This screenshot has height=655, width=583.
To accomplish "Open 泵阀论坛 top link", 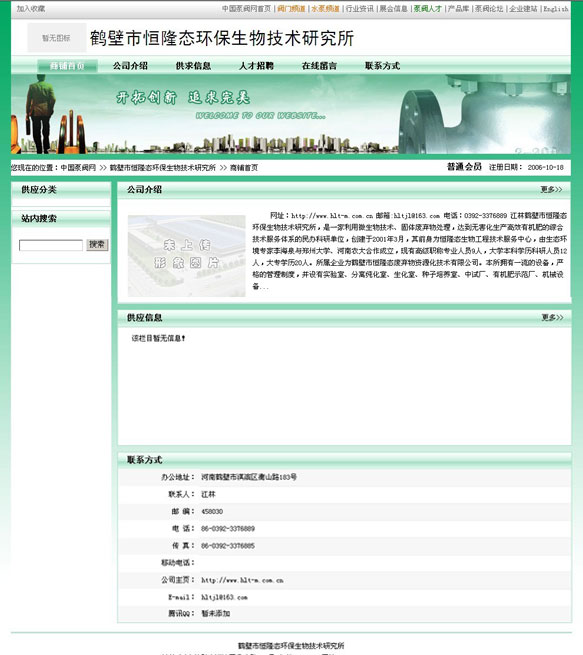I will point(489,8).
